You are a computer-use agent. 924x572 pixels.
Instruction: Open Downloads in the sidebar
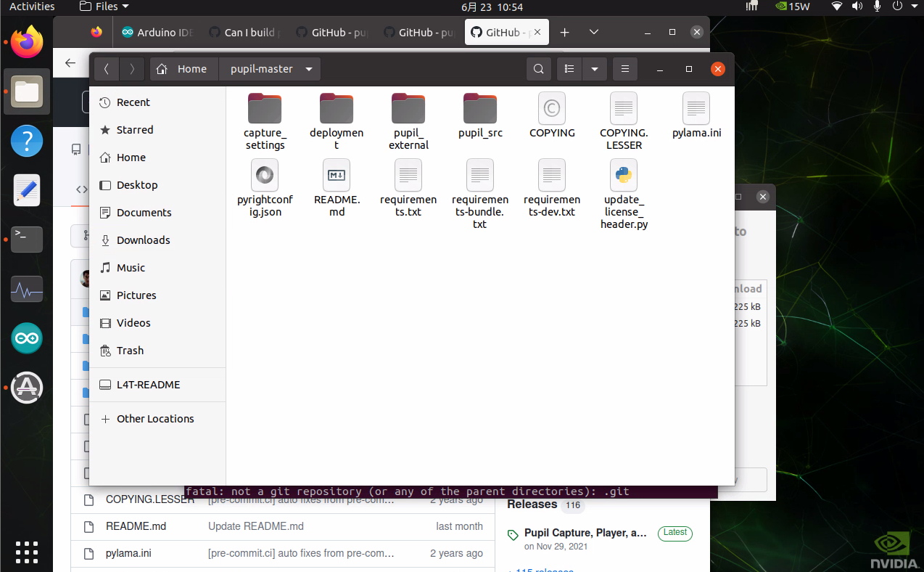click(157, 240)
